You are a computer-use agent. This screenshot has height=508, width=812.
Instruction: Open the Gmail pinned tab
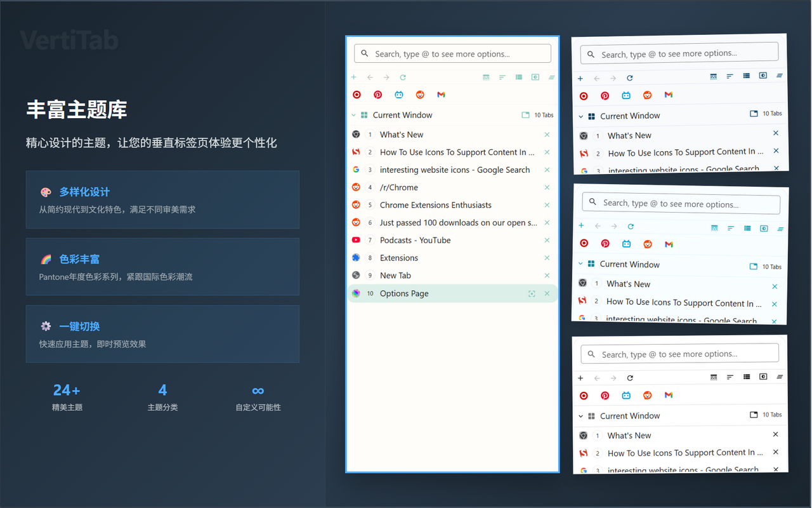coord(441,94)
